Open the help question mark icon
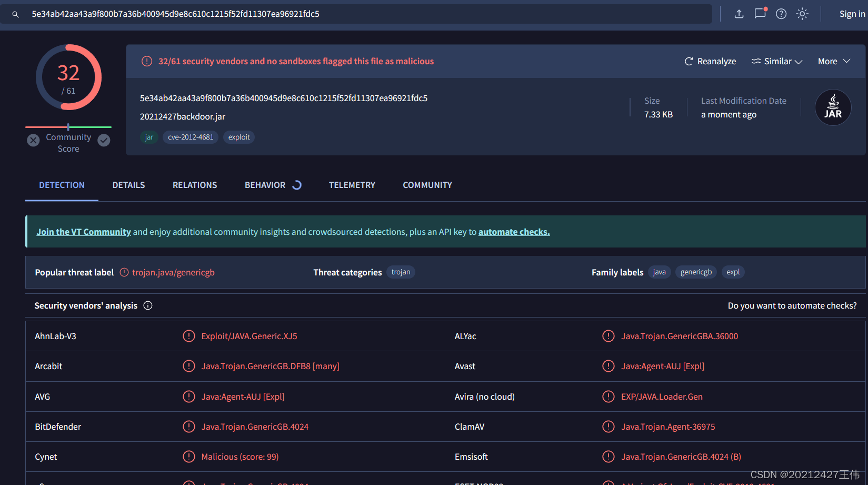The image size is (868, 485). pyautogui.click(x=781, y=14)
